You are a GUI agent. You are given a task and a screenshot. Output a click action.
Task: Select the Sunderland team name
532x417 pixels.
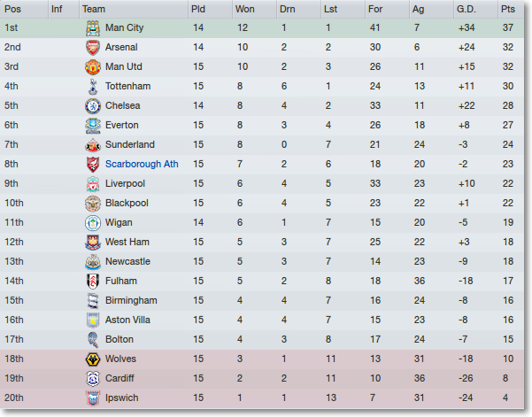click(x=130, y=144)
